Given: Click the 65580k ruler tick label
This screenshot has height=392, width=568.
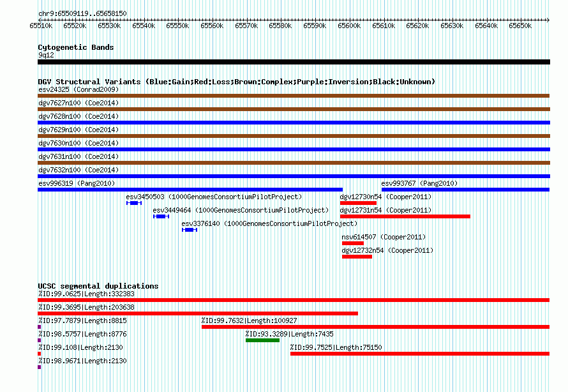Looking at the screenshot, I should (280, 26).
